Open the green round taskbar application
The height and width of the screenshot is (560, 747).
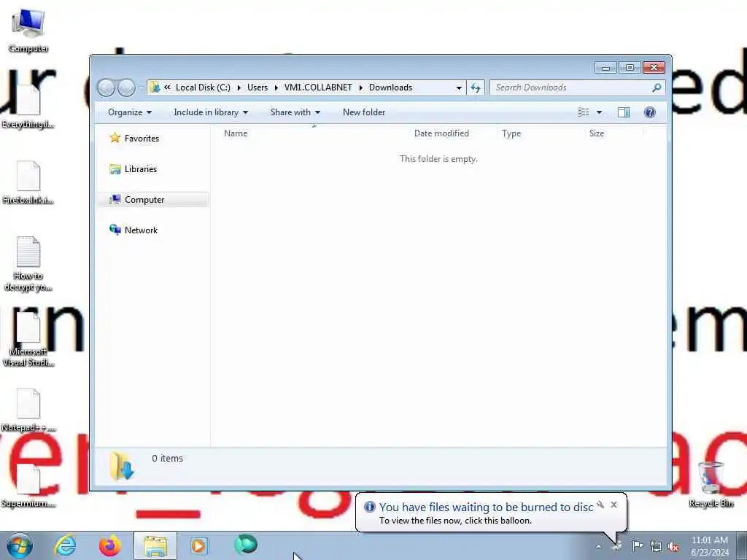[245, 545]
